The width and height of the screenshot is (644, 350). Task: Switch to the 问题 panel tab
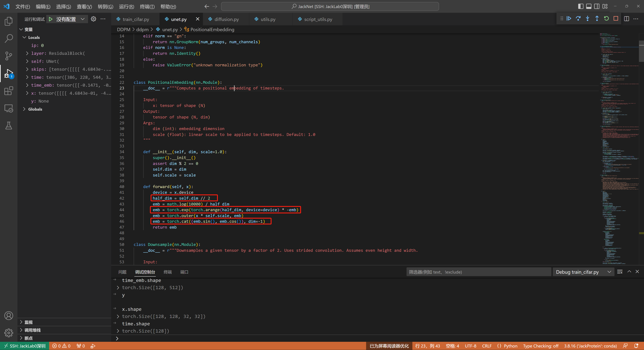(x=122, y=272)
